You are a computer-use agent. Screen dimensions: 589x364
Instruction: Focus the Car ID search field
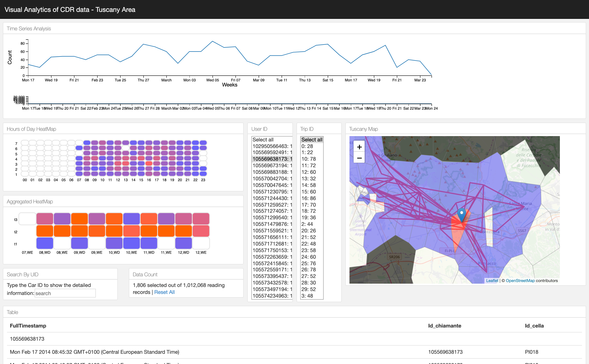65,293
